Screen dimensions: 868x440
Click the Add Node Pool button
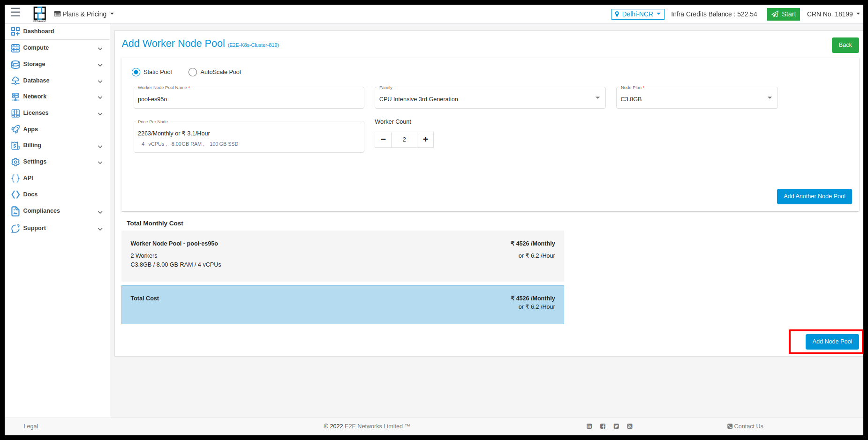[x=832, y=342]
